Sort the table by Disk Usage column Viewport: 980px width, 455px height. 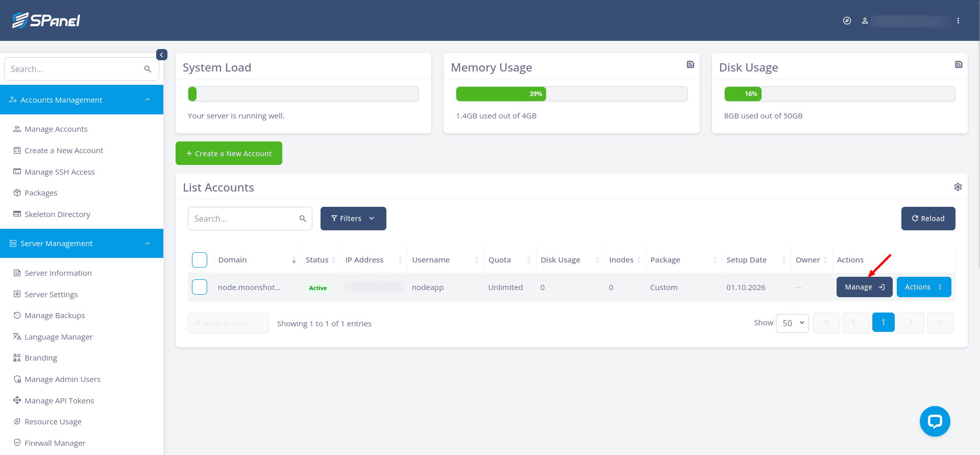click(570, 260)
